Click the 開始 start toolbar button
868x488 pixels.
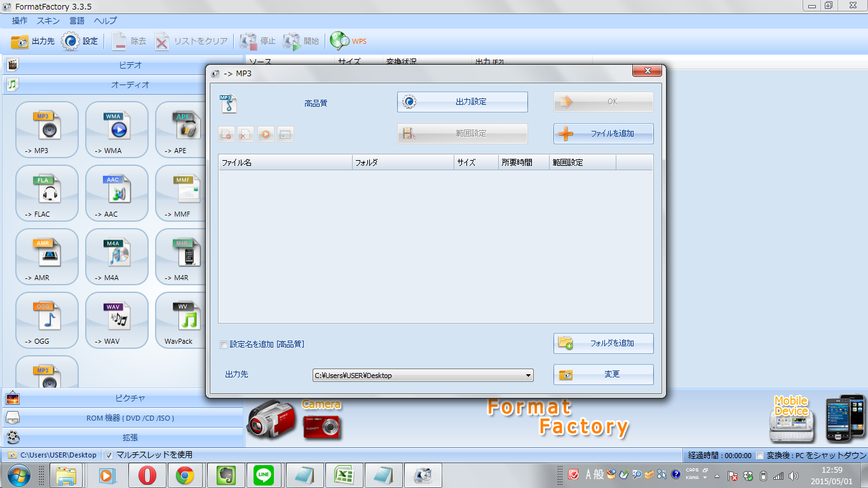301,41
